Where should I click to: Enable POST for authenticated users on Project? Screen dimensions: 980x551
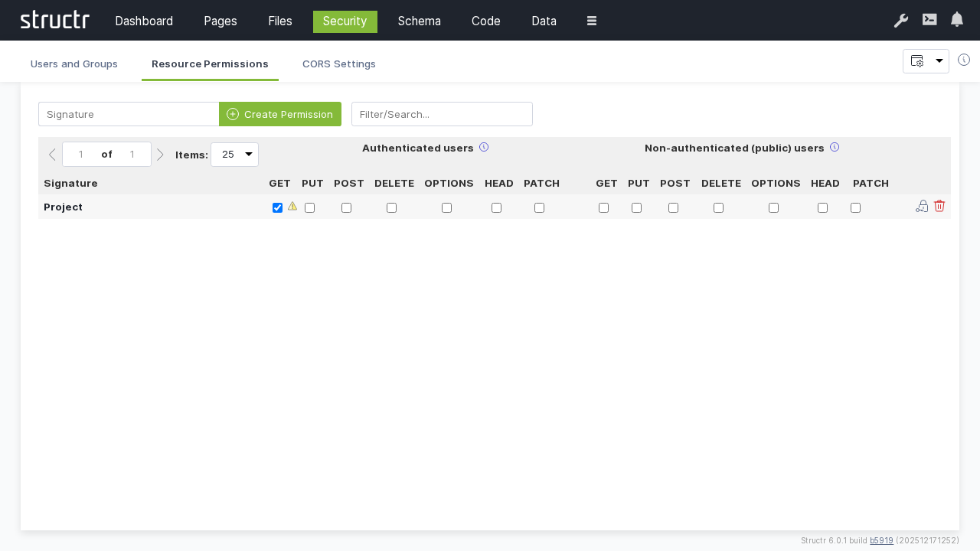[x=346, y=207]
